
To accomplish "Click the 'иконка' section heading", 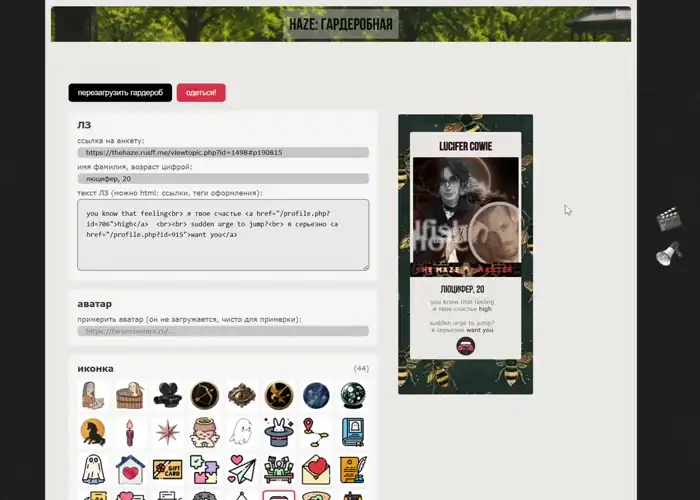I will [x=96, y=369].
